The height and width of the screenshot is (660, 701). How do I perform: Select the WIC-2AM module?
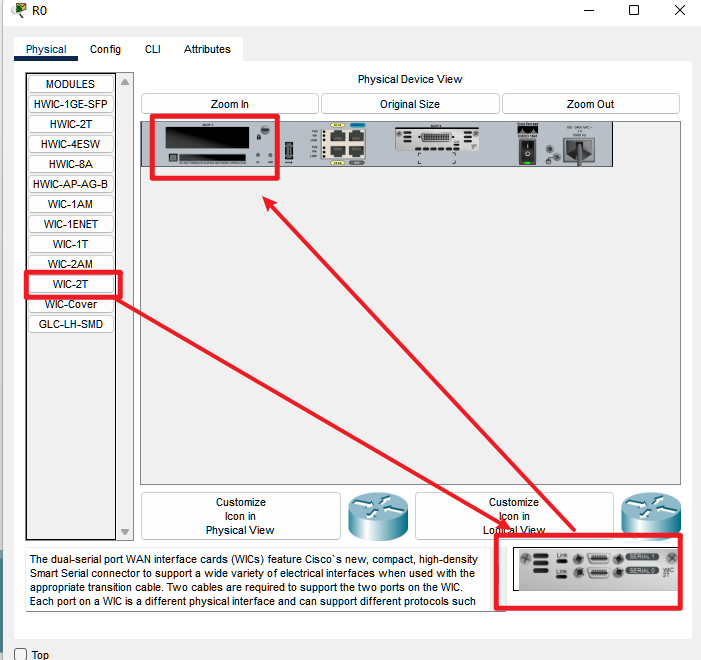point(71,264)
